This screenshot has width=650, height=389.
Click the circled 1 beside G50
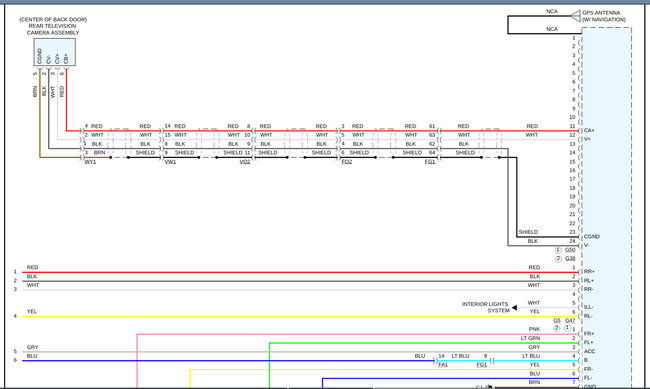point(558,250)
